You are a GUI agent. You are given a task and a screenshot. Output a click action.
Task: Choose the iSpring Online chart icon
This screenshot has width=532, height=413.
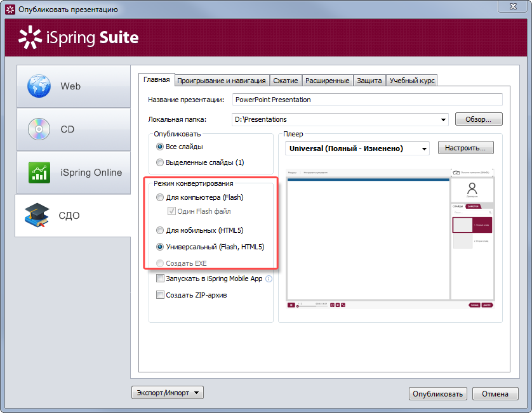(x=39, y=173)
